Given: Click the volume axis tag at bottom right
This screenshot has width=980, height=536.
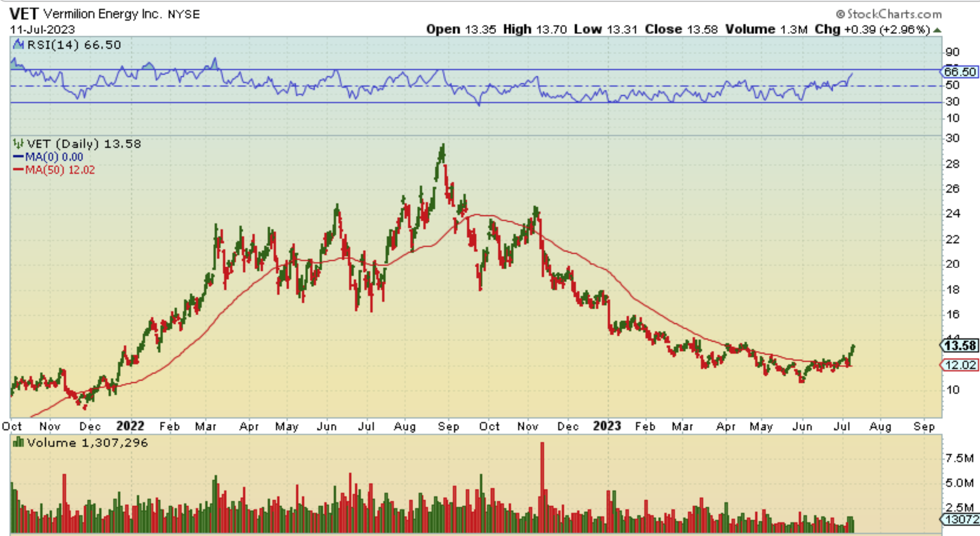Looking at the screenshot, I should (960, 519).
